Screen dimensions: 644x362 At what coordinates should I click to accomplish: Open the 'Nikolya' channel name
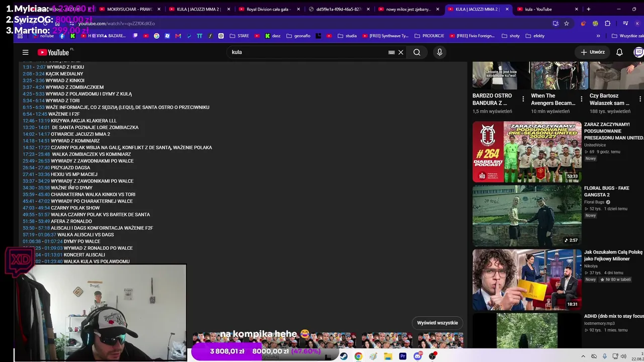[x=591, y=266]
